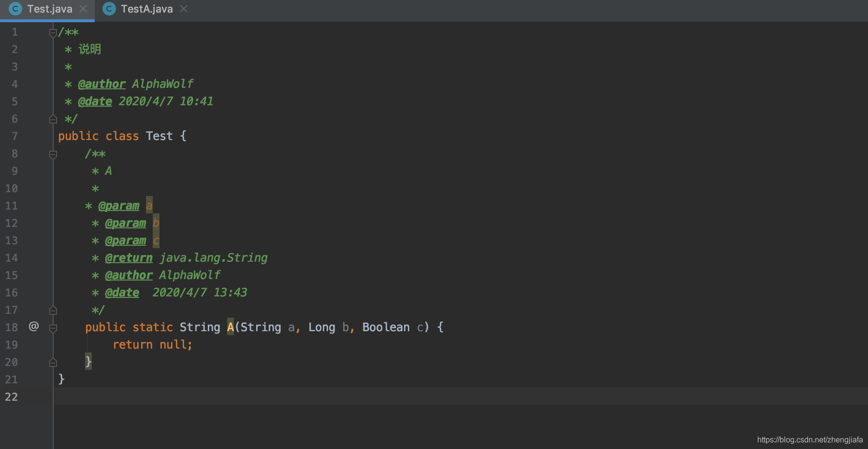Click the static keyword on line 18
This screenshot has height=449, width=868.
pyautogui.click(x=153, y=327)
